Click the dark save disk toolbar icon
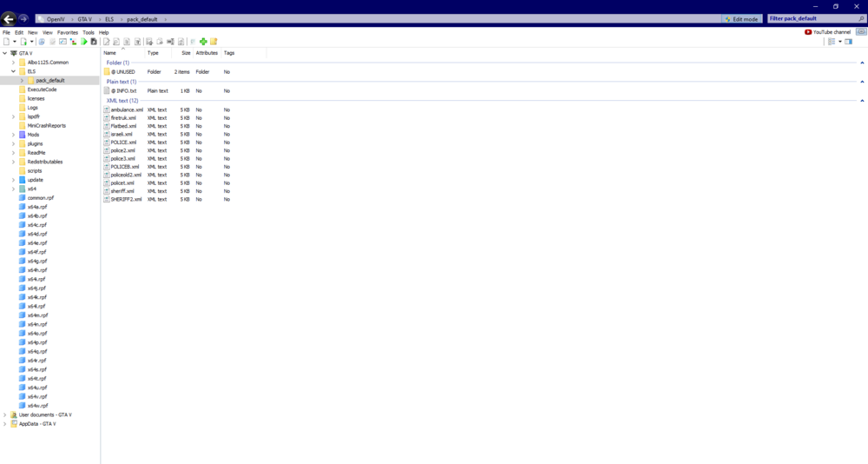The image size is (868, 464). click(94, 42)
